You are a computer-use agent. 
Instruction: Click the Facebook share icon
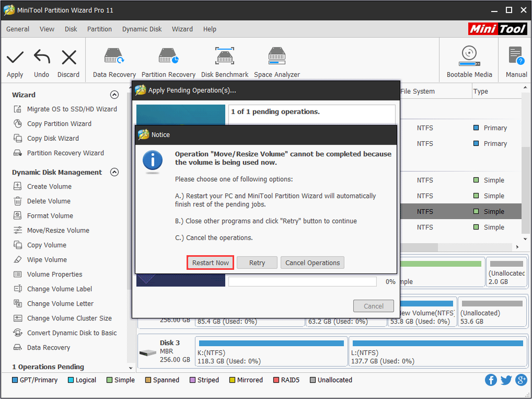(491, 380)
